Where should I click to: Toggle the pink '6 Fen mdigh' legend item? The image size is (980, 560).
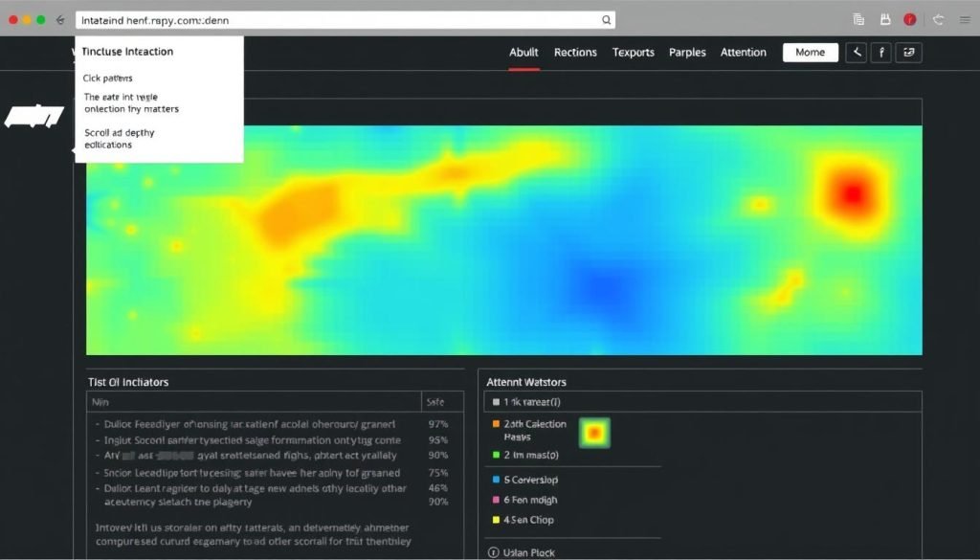pos(496,500)
